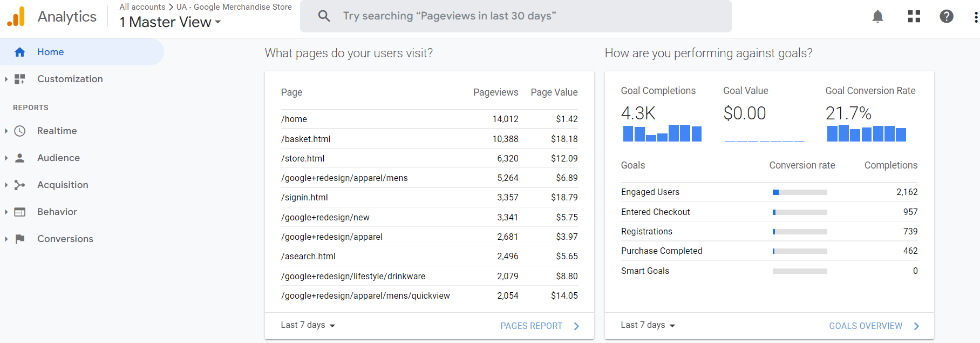980x343 pixels.
Task: Click the /signin.html page row
Action: click(429, 198)
